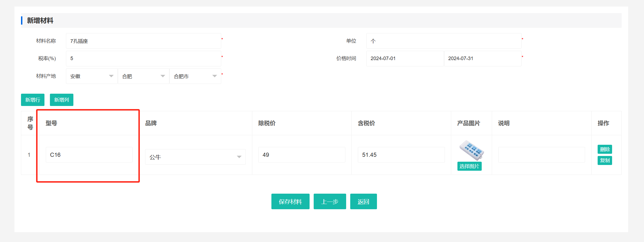This screenshot has height=242, width=644.
Task: Delete the row with 删除 button
Action: [x=605, y=149]
